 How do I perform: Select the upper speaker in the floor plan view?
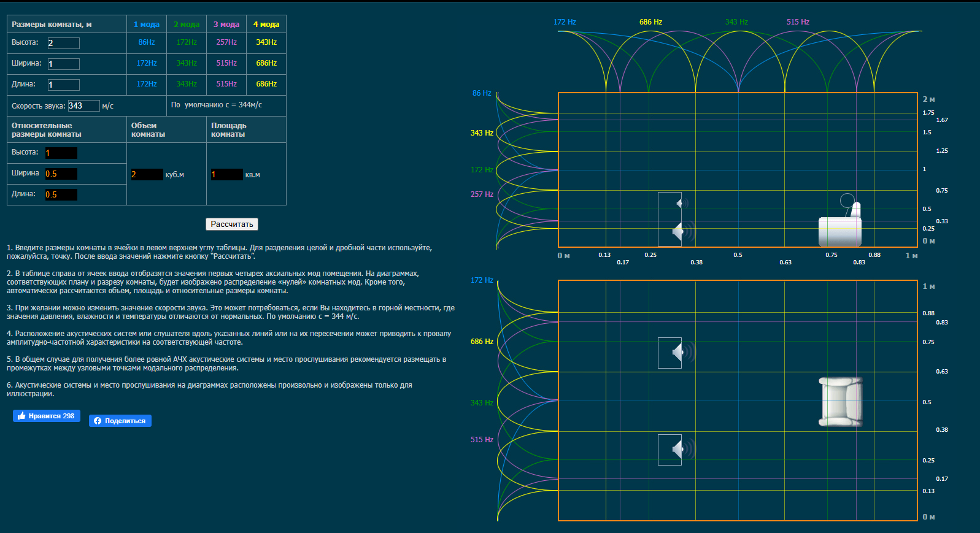pyautogui.click(x=677, y=352)
